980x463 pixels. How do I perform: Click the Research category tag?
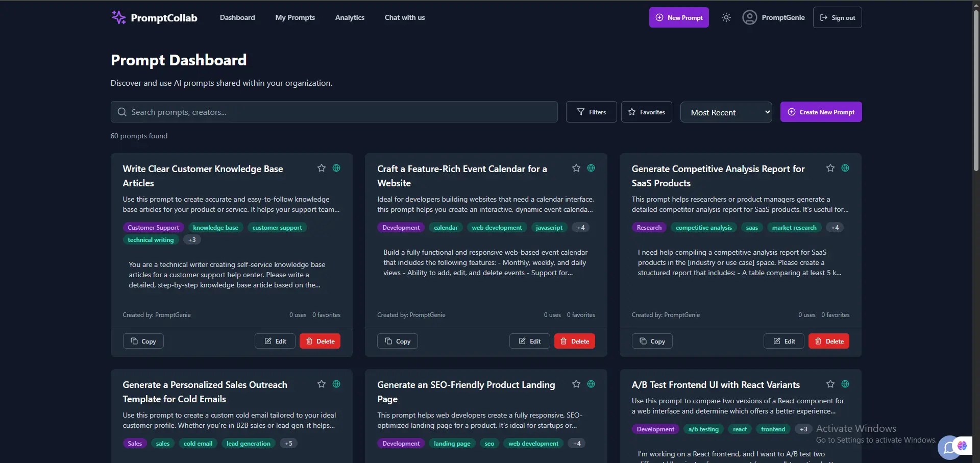click(649, 228)
